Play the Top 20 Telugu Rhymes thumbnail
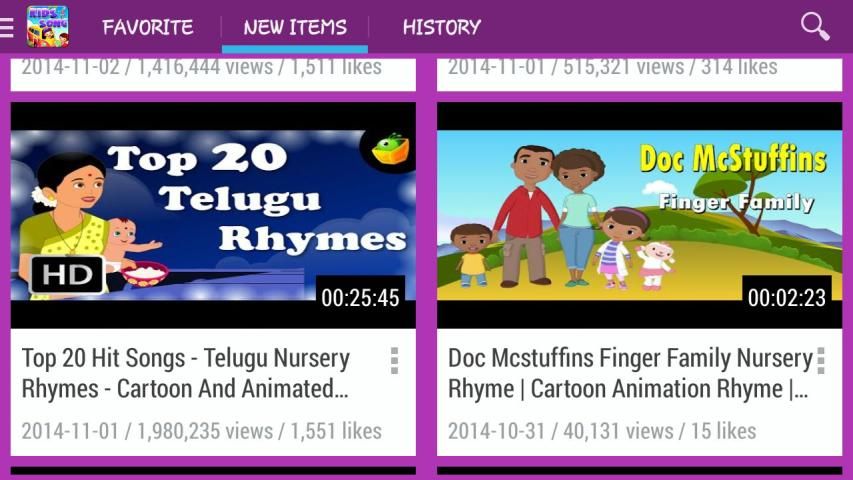This screenshot has width=853, height=480. point(213,215)
